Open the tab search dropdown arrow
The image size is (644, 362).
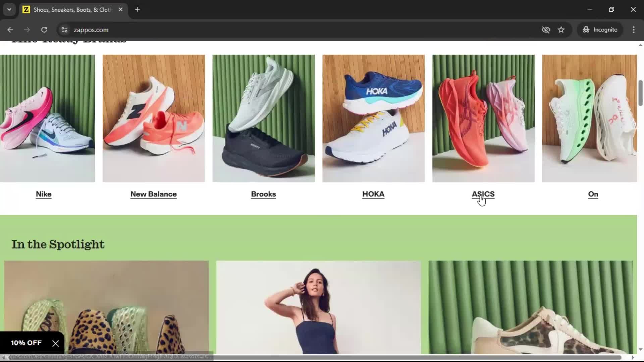click(9, 9)
